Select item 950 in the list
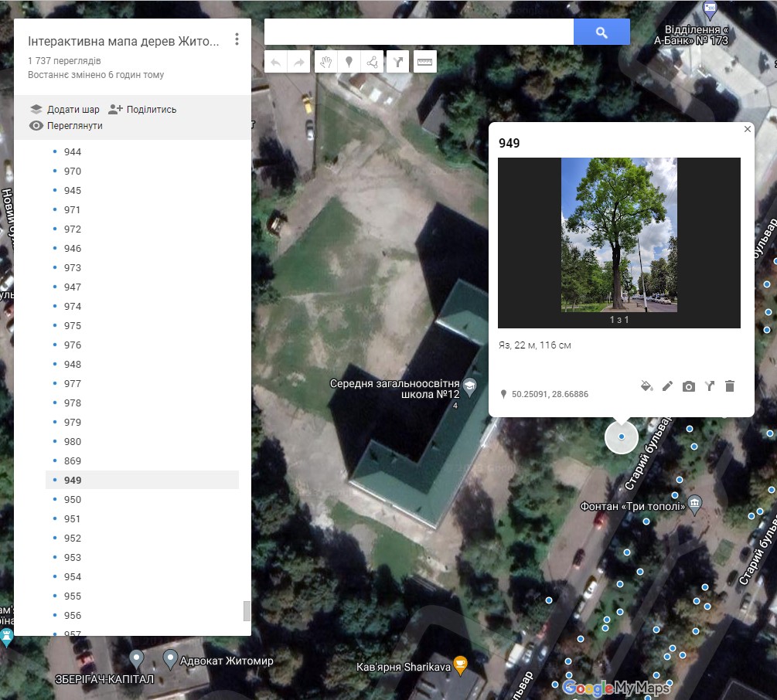 73,500
